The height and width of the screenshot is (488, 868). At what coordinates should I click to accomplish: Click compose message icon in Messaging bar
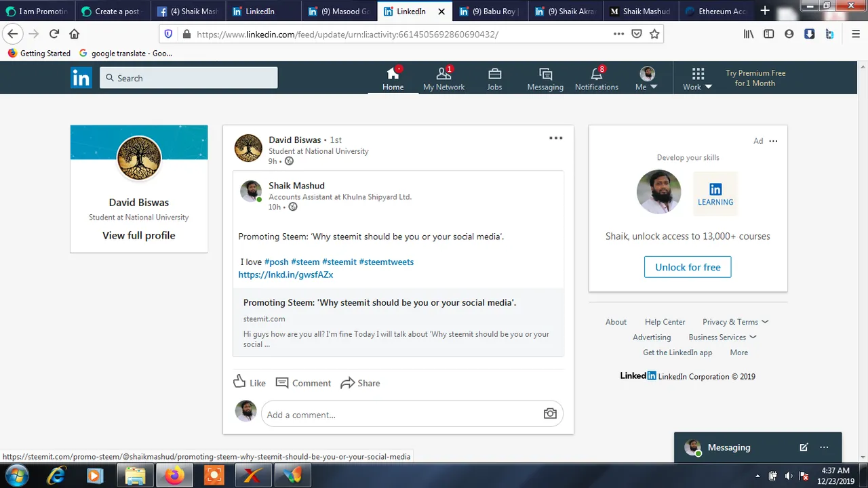point(804,447)
